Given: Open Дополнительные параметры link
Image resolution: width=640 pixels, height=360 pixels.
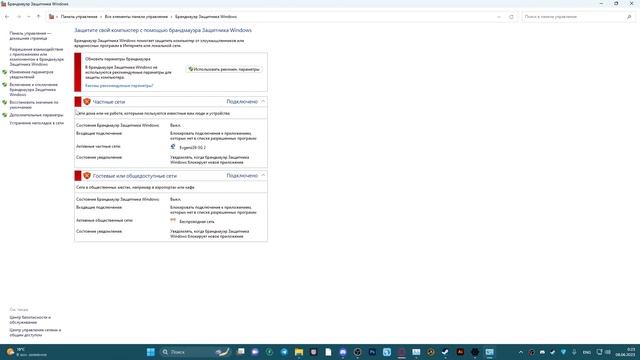Looking at the screenshot, I should pos(36,115).
